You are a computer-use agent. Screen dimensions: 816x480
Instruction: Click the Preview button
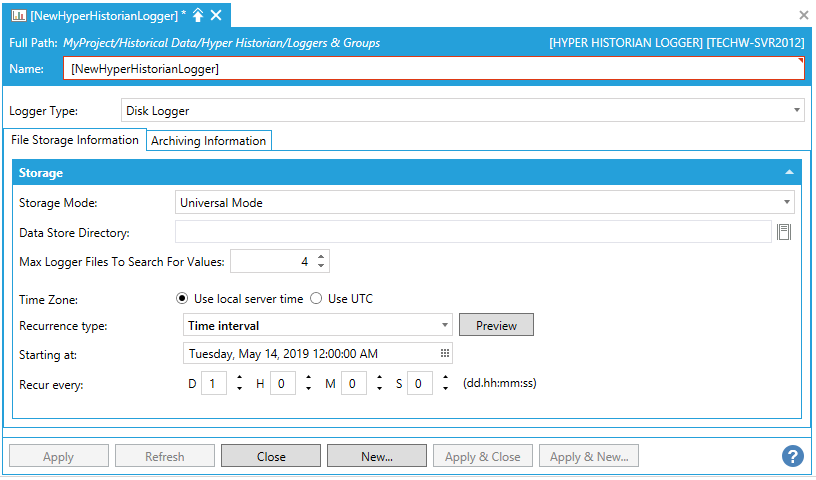click(495, 325)
